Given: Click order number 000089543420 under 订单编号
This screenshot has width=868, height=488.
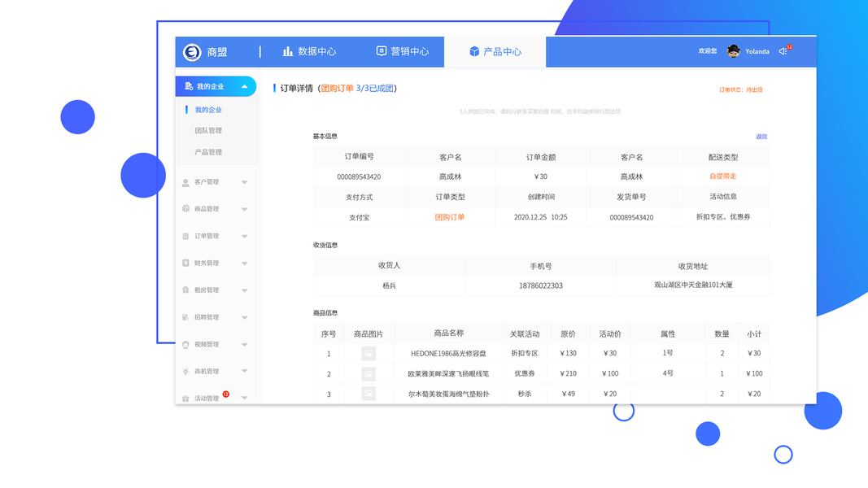Looking at the screenshot, I should coord(359,177).
